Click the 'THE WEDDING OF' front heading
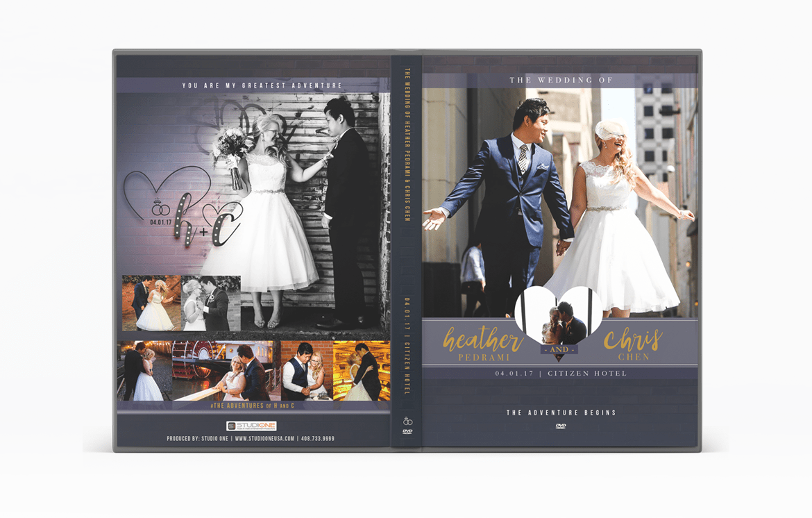The image size is (812, 518). click(x=561, y=81)
